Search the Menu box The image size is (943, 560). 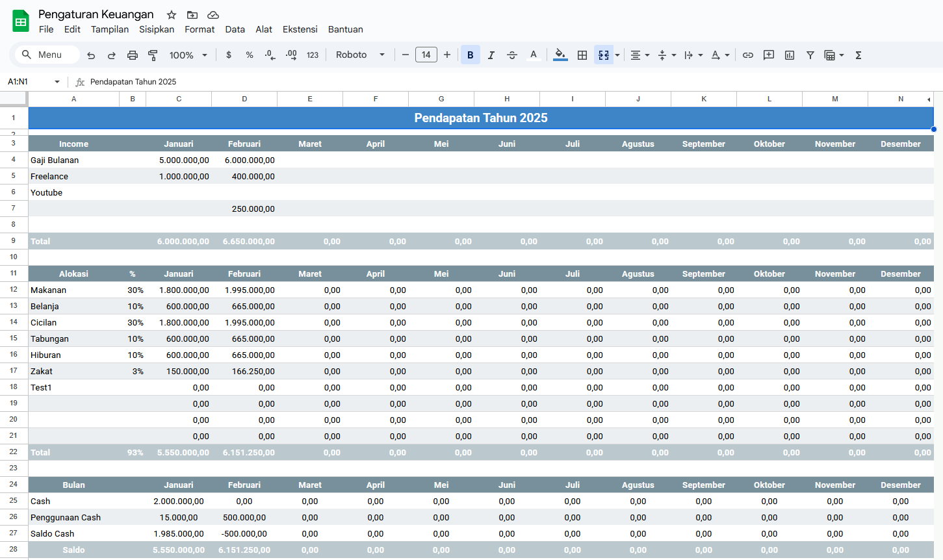[x=47, y=55]
